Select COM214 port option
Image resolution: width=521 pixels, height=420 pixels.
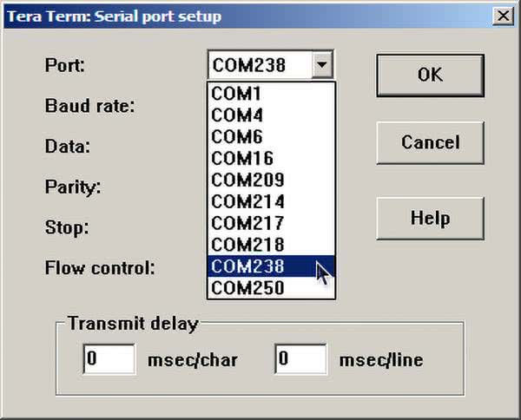click(x=260, y=201)
